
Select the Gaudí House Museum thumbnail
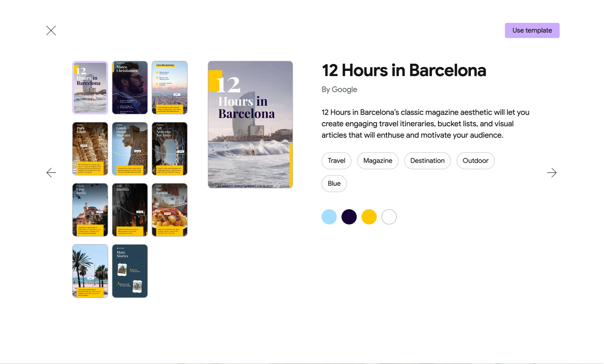click(130, 149)
